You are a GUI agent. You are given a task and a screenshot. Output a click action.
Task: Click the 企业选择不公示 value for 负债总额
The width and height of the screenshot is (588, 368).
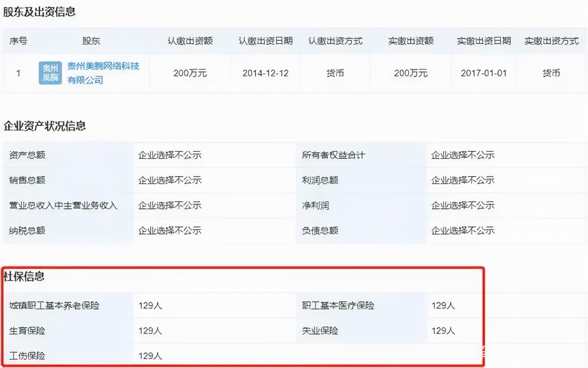(463, 230)
